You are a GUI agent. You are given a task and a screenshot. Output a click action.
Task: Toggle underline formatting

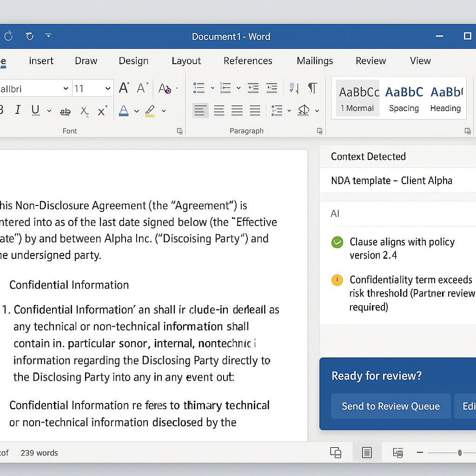click(x=35, y=110)
